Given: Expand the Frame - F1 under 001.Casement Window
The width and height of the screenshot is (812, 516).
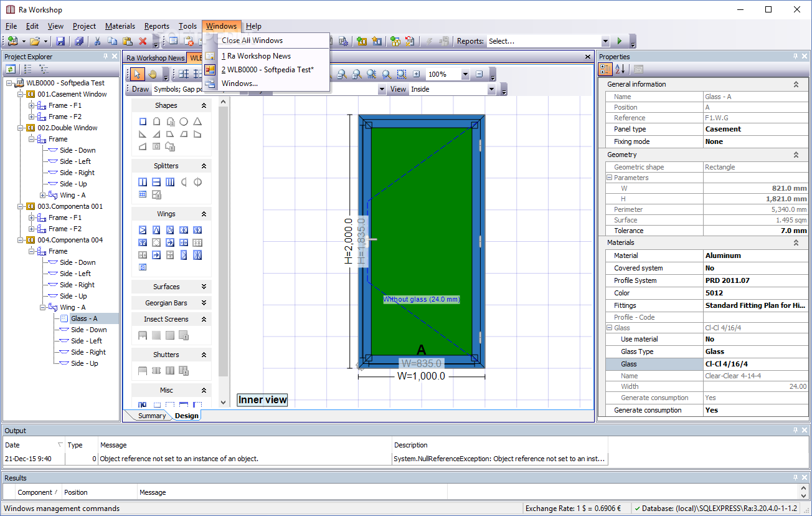Looking at the screenshot, I should (32, 105).
